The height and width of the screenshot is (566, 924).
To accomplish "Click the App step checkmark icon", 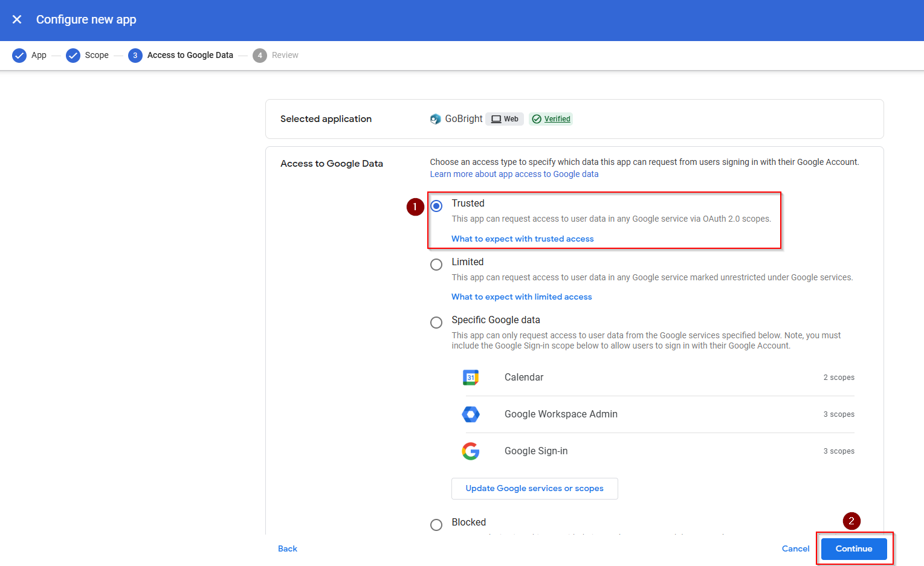I will point(19,56).
